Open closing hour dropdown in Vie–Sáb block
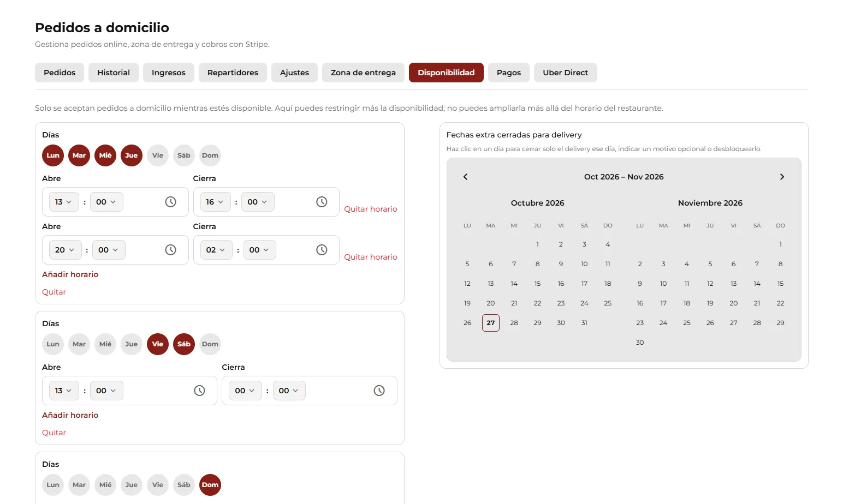This screenshot has width=849, height=504. (245, 391)
